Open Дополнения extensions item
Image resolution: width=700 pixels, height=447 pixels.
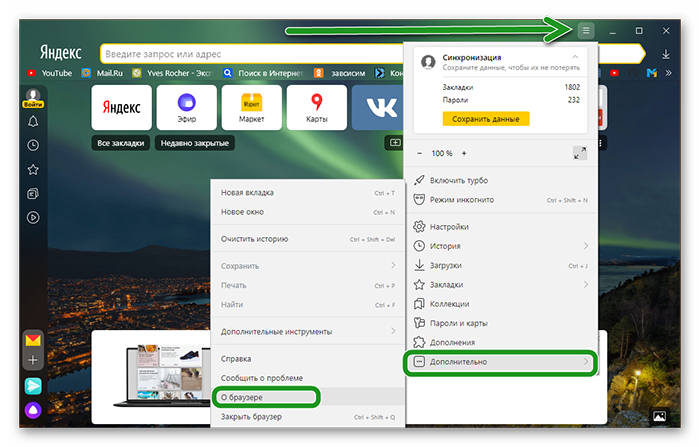[x=500, y=343]
